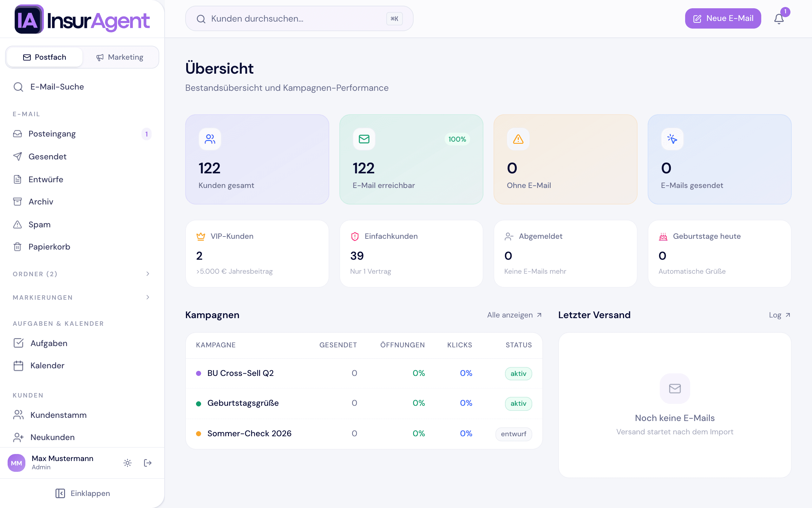Click the birthday cake icon beside Geburtstage heute

point(663,237)
